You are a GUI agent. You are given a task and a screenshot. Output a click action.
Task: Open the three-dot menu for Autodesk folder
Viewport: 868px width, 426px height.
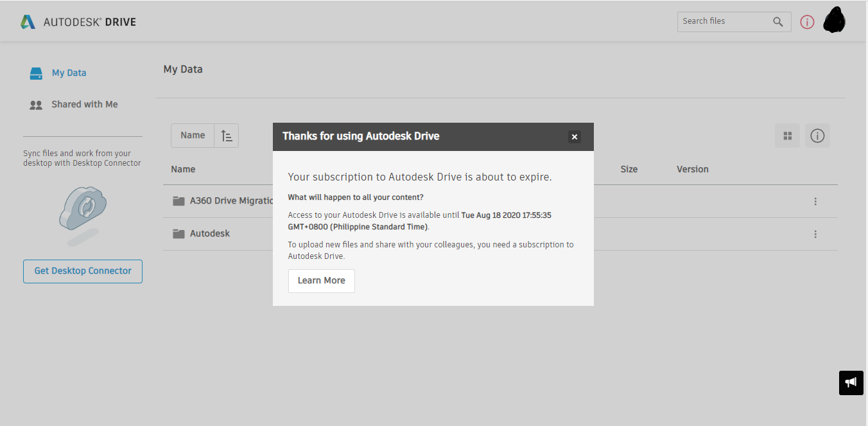click(815, 234)
